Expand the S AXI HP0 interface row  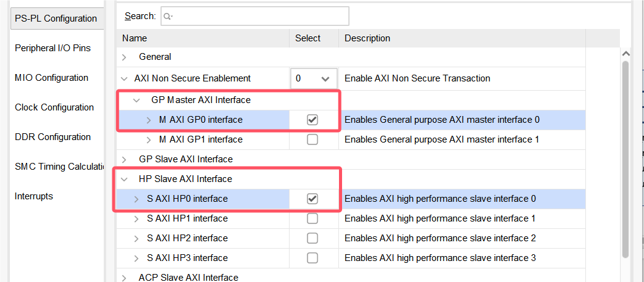click(x=137, y=199)
